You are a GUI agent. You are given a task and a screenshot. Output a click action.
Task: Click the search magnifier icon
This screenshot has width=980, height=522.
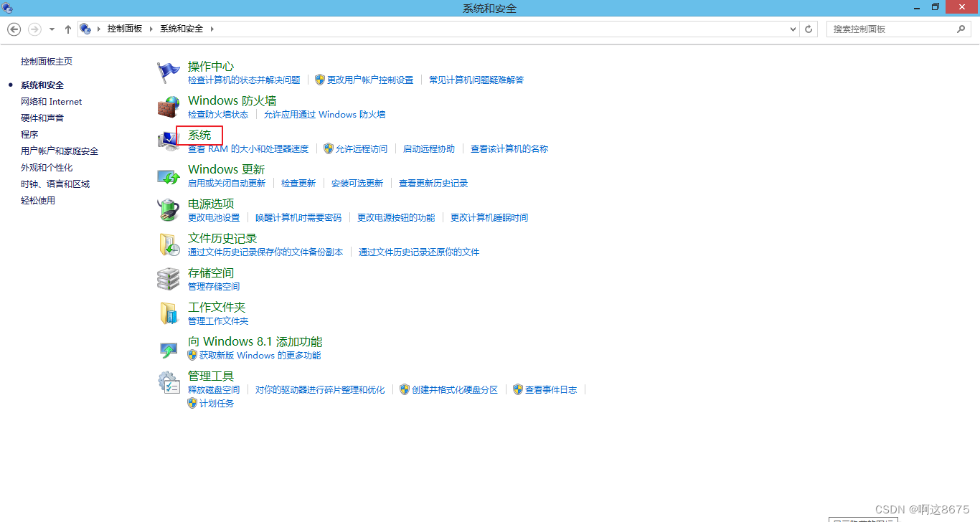click(961, 29)
